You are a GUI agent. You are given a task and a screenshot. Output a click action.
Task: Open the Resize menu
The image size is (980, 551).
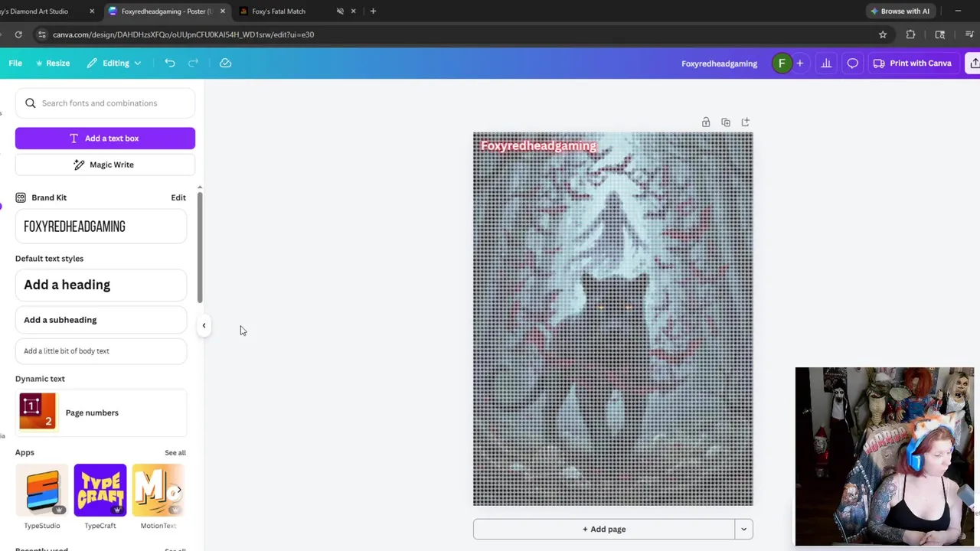[53, 64]
